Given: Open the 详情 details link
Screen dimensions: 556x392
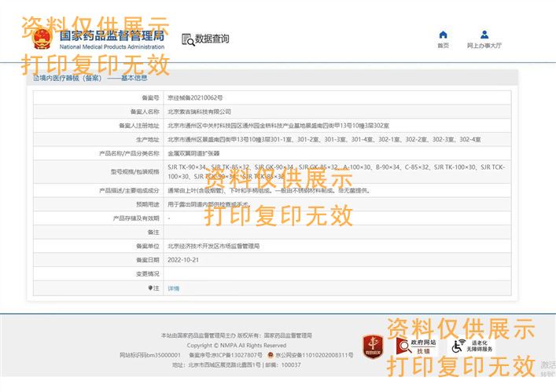Looking at the screenshot, I should pyautogui.click(x=173, y=288).
